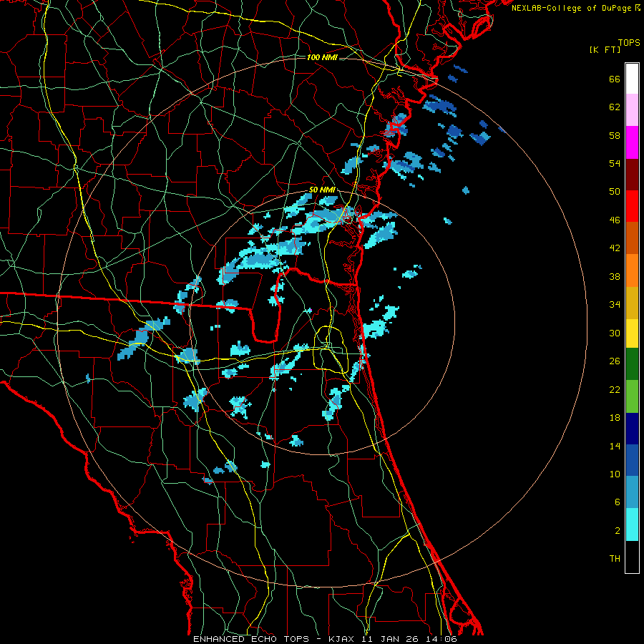This screenshot has width=644, height=644.
Task: Pick the bright red legend swatch
Action: coord(632,206)
